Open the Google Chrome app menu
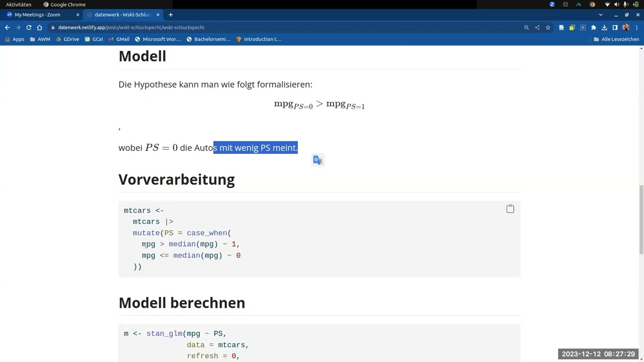The image size is (644, 362). click(64, 5)
